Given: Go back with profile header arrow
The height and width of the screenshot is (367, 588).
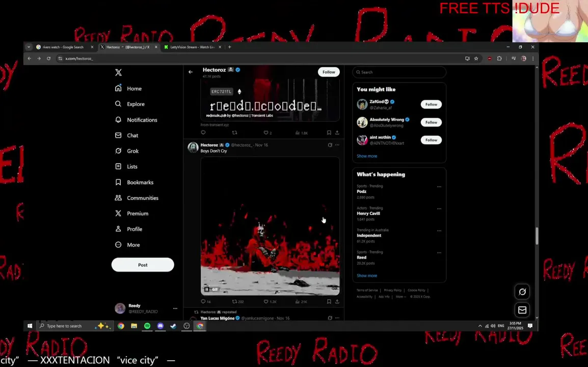Looking at the screenshot, I should coord(191,72).
